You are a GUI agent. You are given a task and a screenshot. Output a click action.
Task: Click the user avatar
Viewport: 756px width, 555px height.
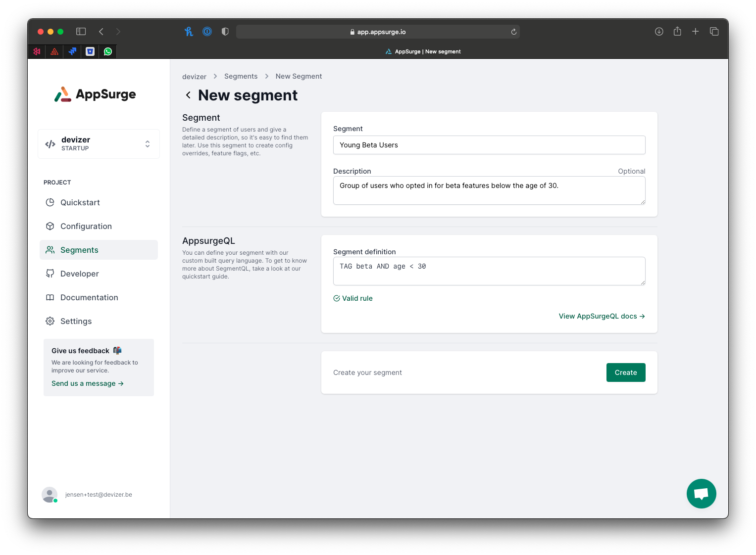click(x=50, y=495)
